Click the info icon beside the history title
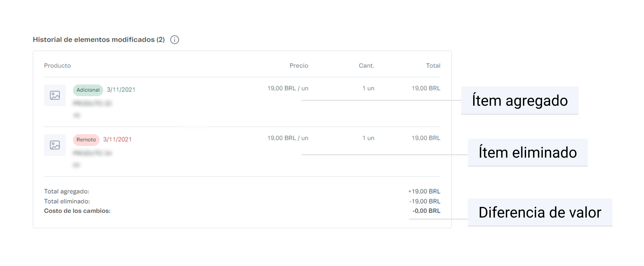Screen dimensions: 644x266 point(175,40)
